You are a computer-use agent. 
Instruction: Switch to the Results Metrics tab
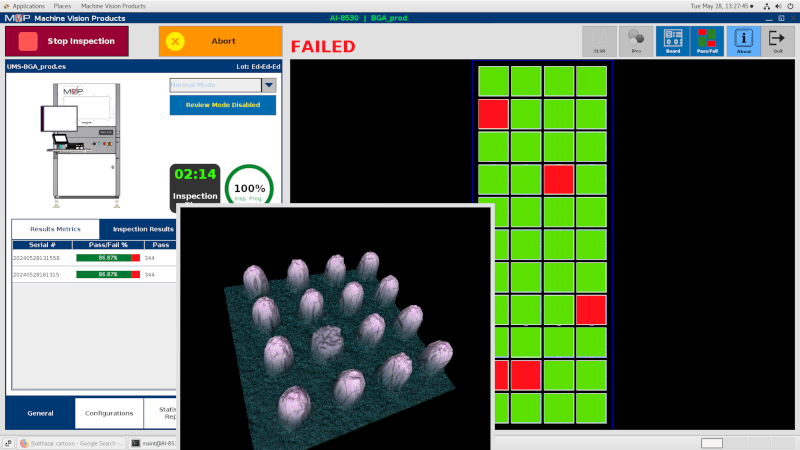point(55,229)
